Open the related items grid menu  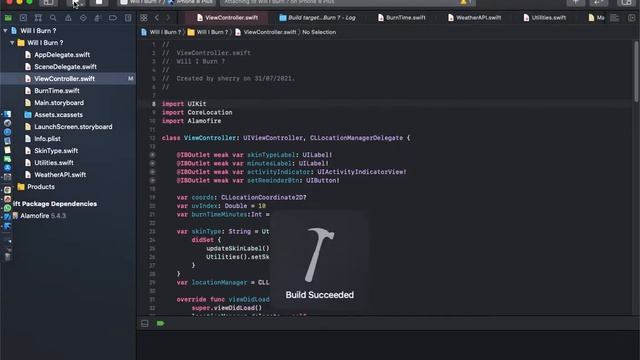click(144, 18)
